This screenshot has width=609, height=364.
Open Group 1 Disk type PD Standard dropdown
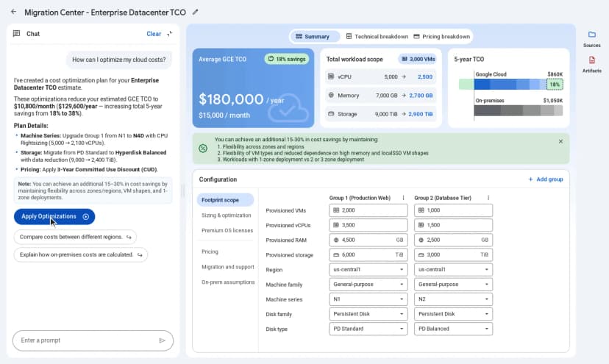click(x=368, y=329)
